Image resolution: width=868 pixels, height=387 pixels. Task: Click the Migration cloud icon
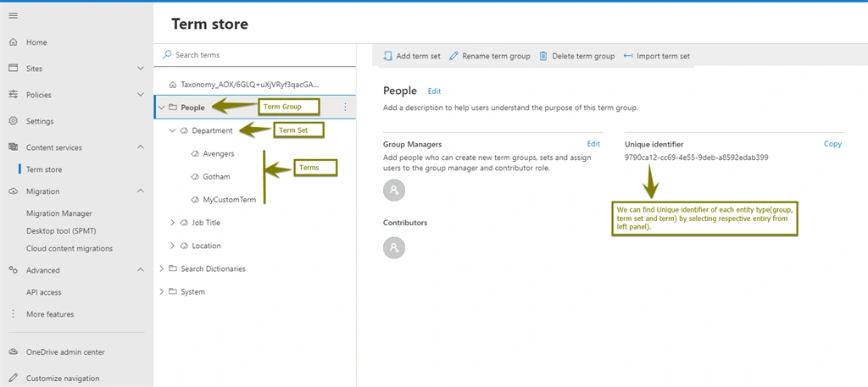(14, 191)
